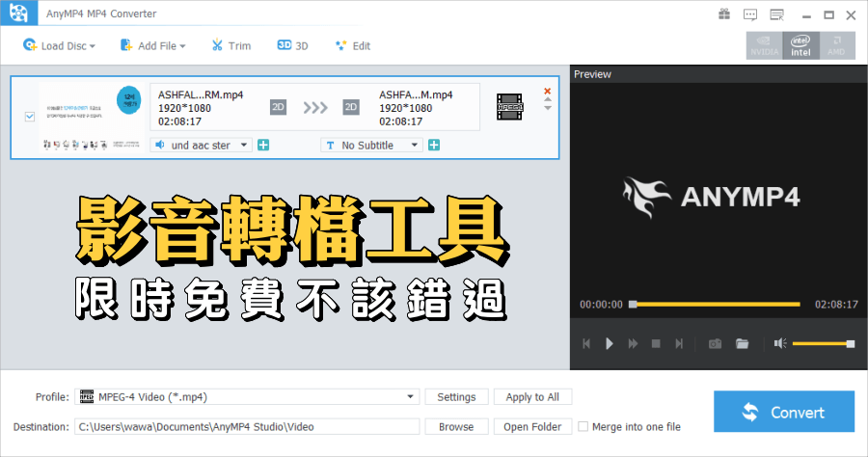Start conversion with Convert button
Viewport: 868px width, 457px height.
pos(784,412)
